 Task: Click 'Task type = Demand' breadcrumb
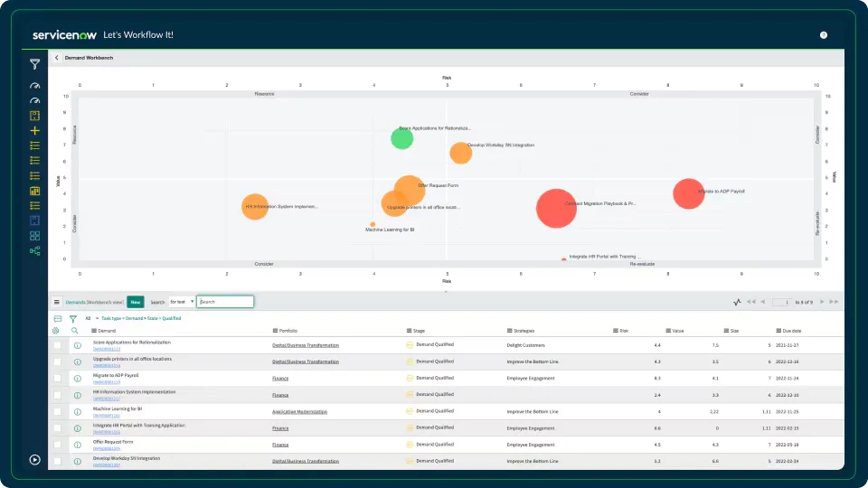click(x=122, y=319)
